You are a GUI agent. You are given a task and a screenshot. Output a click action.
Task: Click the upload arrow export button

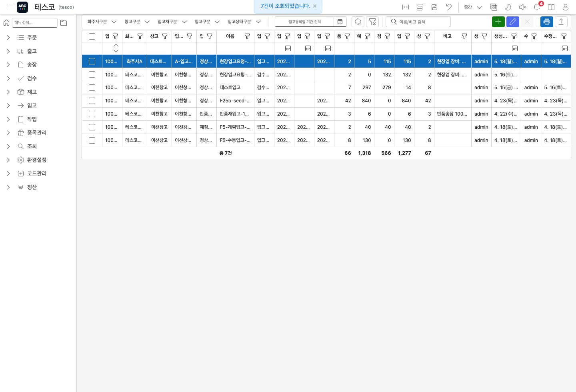(x=561, y=22)
